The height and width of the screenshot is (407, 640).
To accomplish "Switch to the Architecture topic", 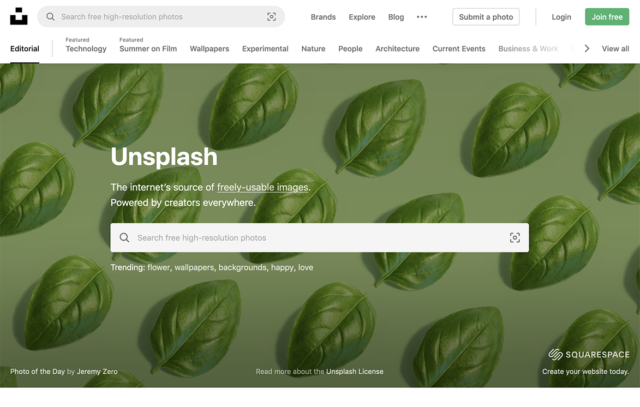I will click(x=397, y=49).
